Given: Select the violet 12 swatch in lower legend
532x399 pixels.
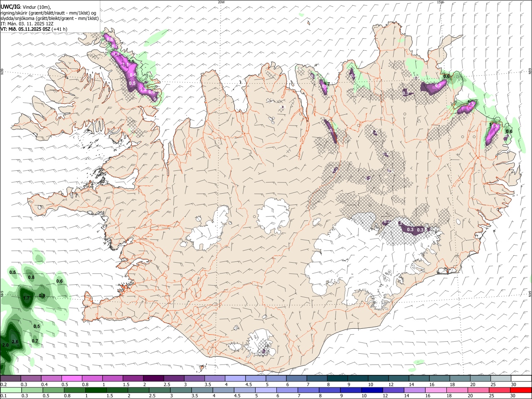Looking at the screenshot, I should pos(393,390).
